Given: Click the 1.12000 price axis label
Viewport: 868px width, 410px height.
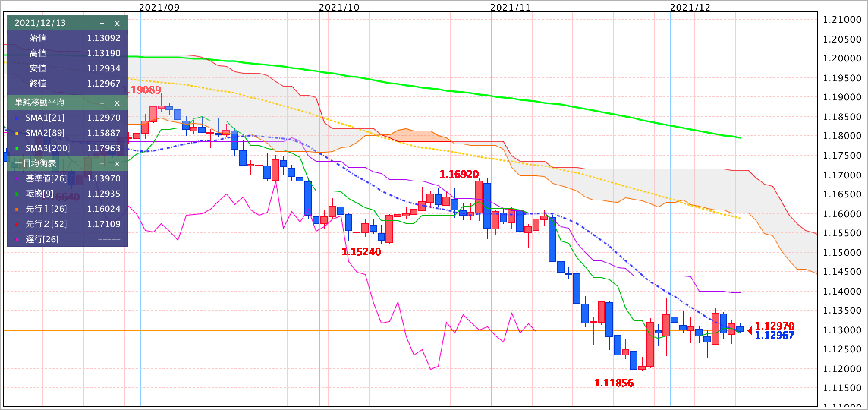Looking at the screenshot, I should click(x=842, y=369).
